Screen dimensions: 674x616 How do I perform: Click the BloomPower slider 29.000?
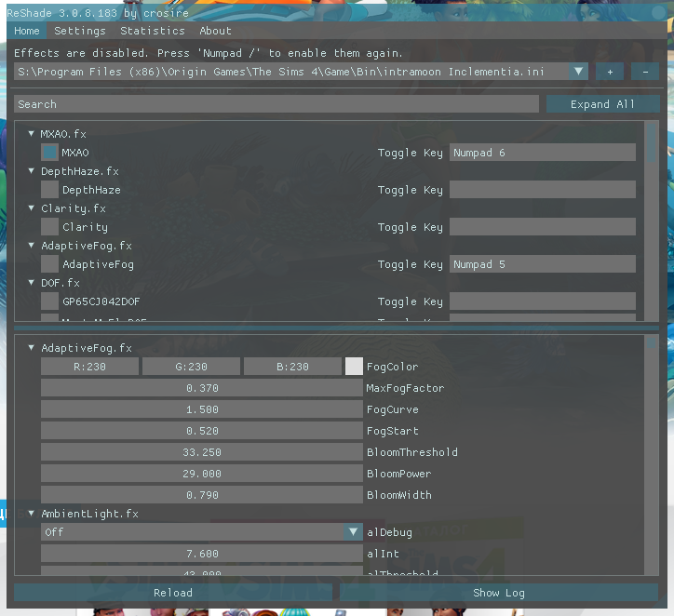(x=202, y=474)
